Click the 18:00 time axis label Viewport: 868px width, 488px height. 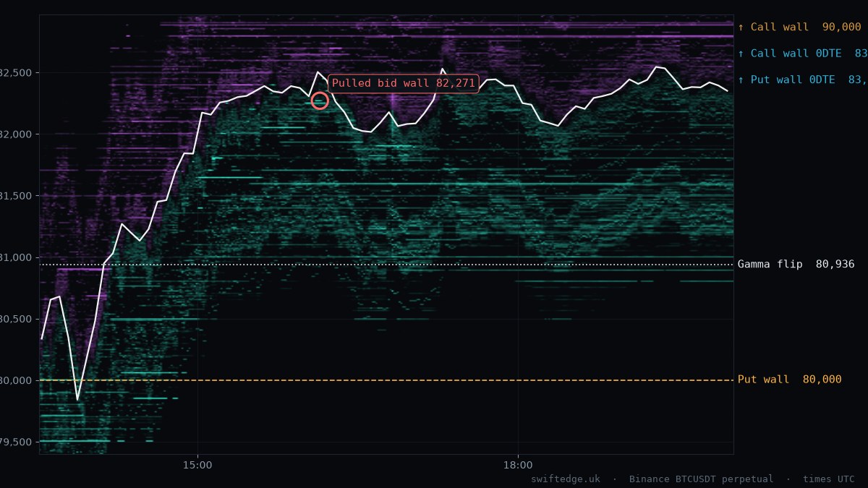click(x=518, y=466)
